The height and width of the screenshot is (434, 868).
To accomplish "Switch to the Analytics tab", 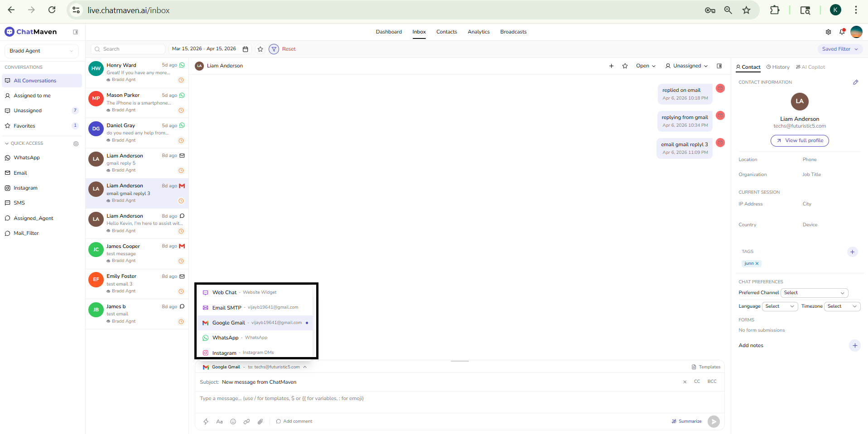I will pyautogui.click(x=478, y=32).
